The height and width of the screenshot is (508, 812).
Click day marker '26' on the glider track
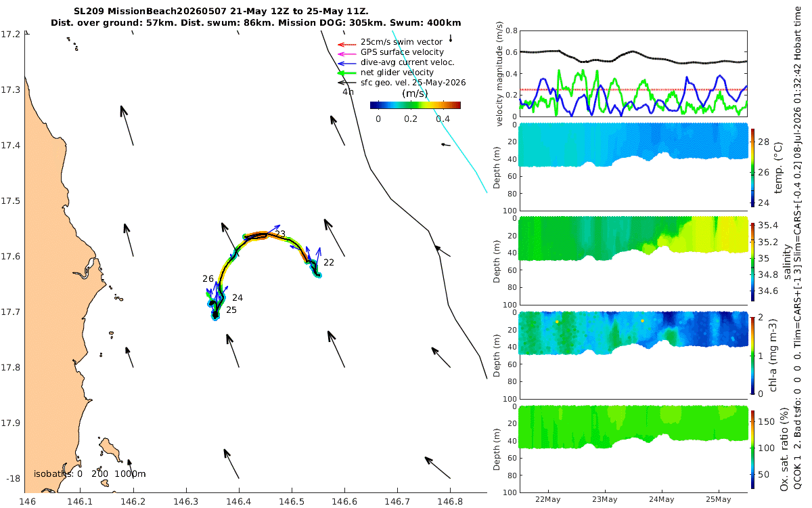208,278
